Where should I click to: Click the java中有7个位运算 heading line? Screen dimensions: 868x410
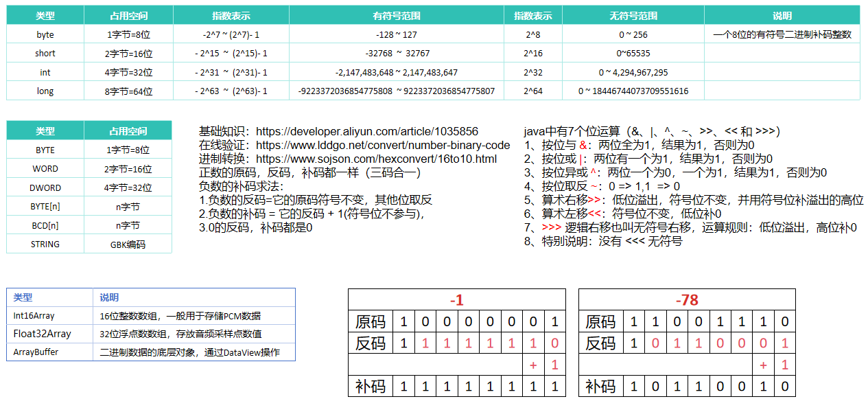click(652, 131)
